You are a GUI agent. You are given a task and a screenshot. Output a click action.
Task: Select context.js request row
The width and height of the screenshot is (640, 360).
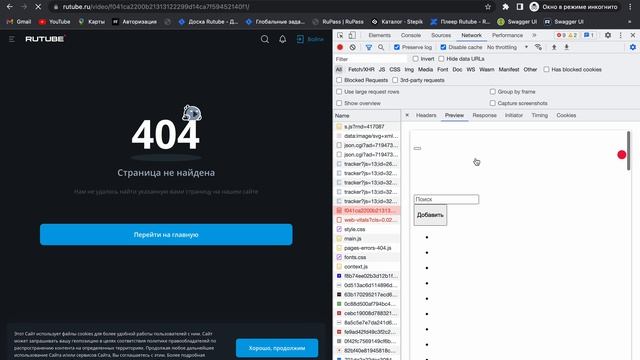click(367, 267)
